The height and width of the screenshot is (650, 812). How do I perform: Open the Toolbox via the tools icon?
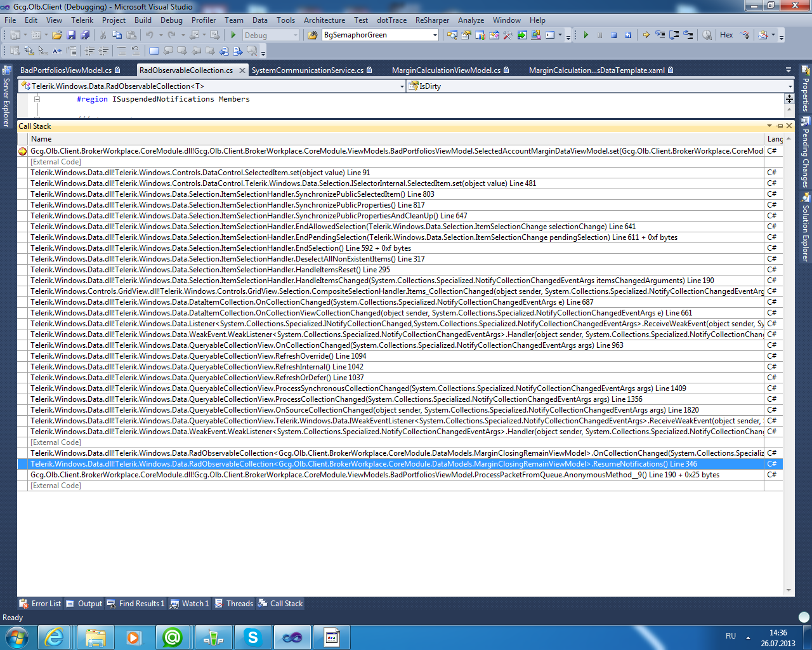click(x=507, y=36)
